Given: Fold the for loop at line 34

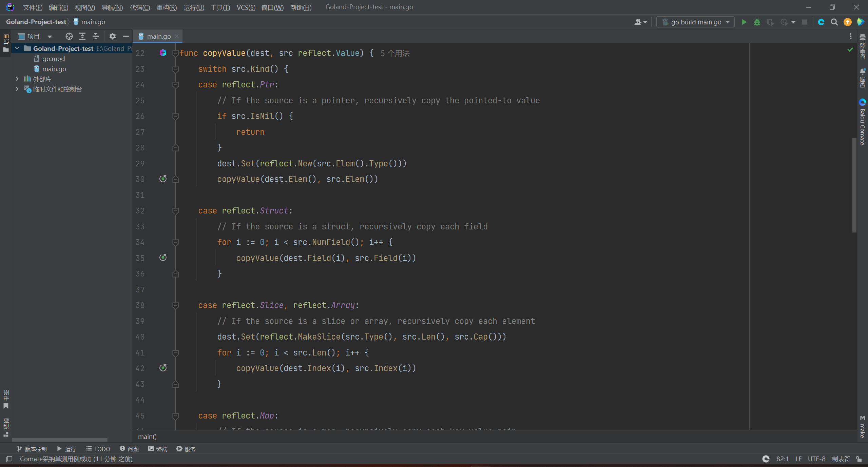Looking at the screenshot, I should 175,242.
